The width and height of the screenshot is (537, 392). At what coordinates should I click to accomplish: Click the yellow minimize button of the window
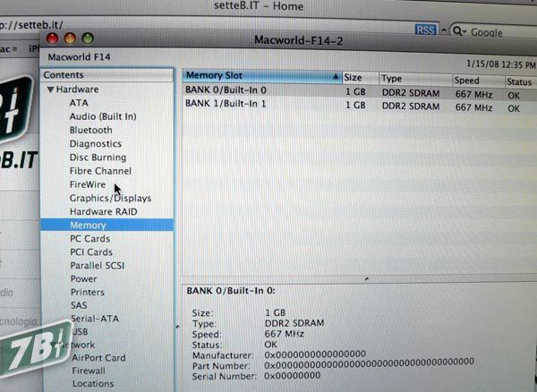coord(70,39)
